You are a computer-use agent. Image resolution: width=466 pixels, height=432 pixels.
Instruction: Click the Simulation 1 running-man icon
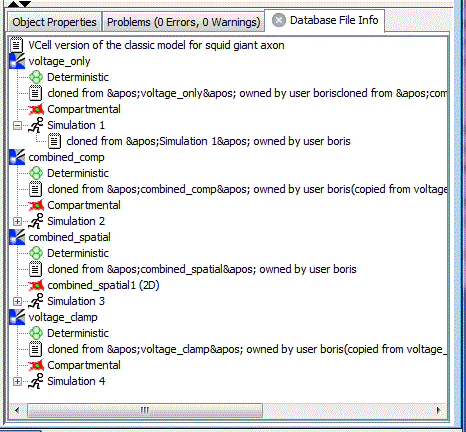point(36,125)
